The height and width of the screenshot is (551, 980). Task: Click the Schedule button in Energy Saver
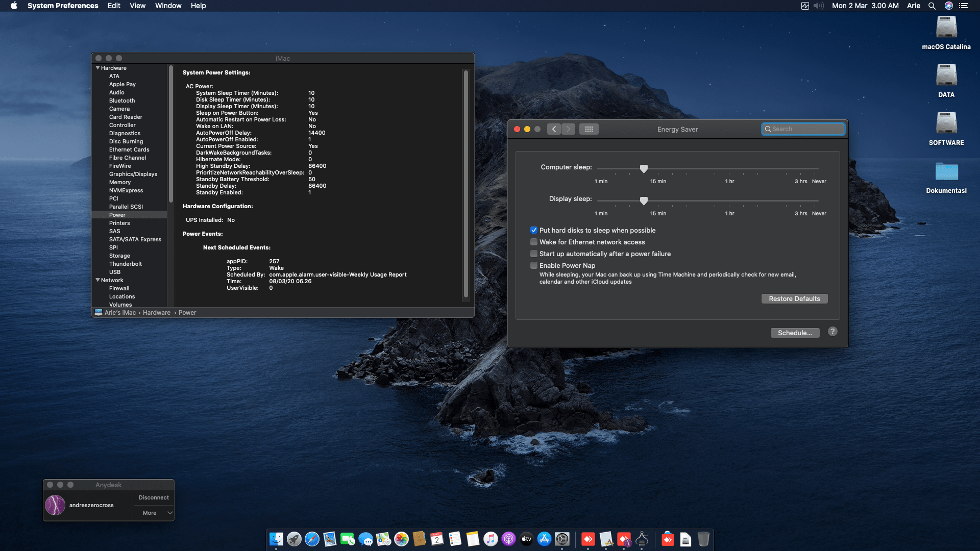click(x=795, y=333)
